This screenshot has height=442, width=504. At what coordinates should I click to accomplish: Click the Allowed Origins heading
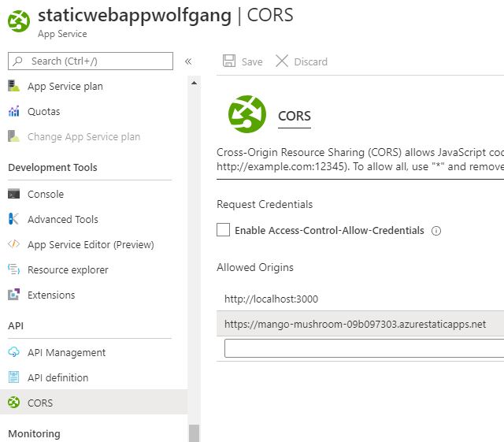(255, 267)
